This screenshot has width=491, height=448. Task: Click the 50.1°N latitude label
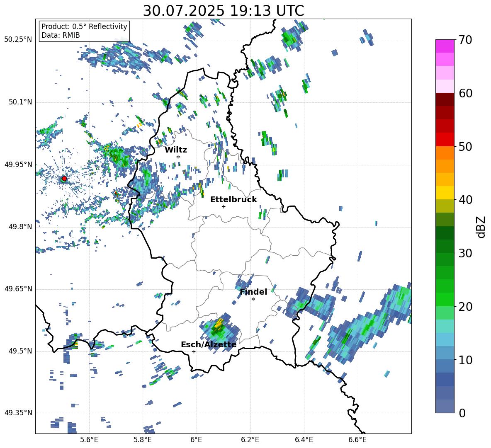20,102
